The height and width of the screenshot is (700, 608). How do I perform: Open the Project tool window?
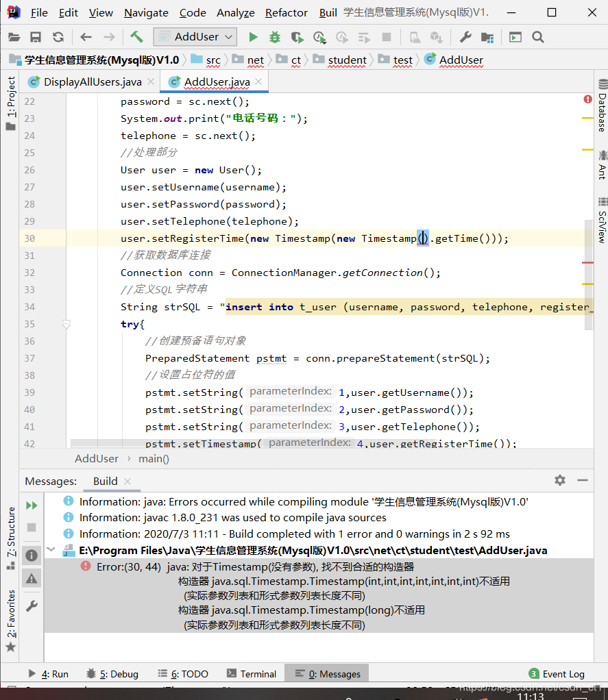coord(11,103)
